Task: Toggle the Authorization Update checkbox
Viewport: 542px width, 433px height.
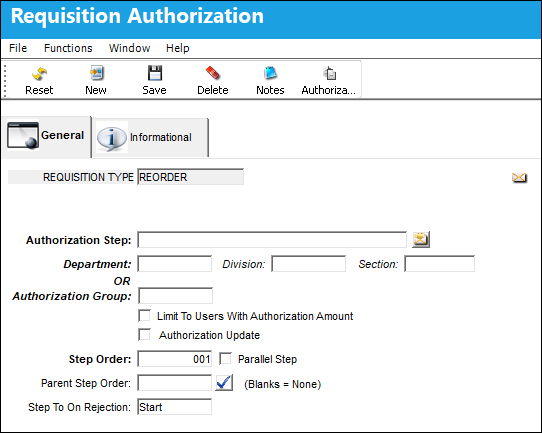Action: [144, 335]
